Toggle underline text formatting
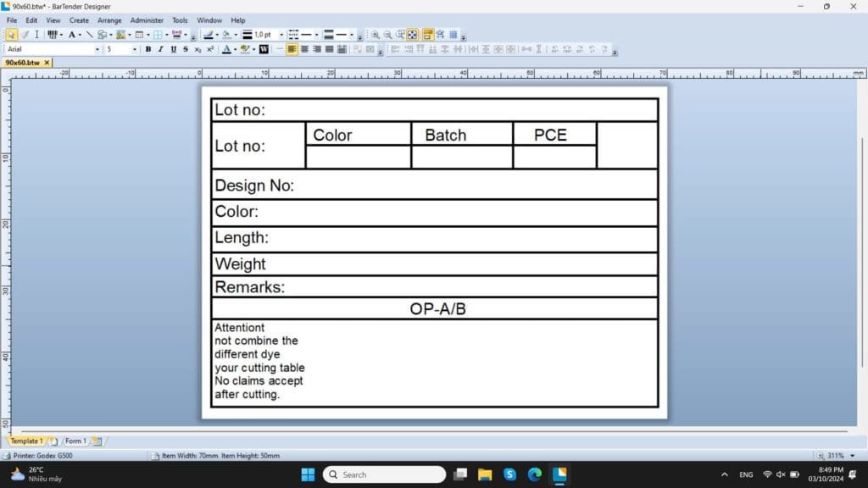868x488 pixels. (x=173, y=49)
